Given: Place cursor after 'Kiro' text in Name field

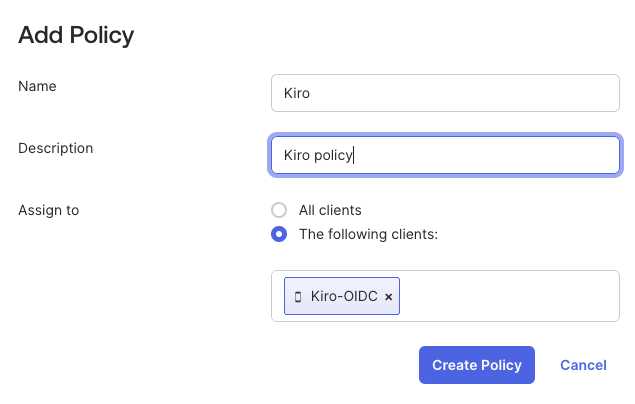Looking at the screenshot, I should point(314,93).
